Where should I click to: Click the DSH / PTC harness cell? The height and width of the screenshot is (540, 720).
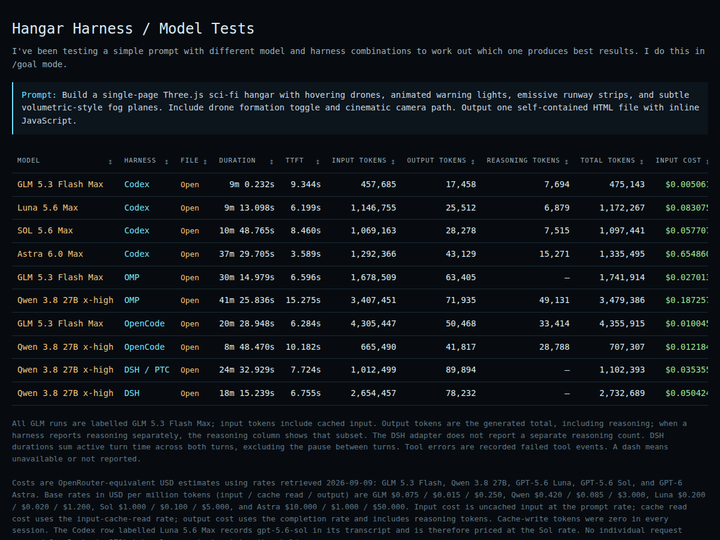(x=147, y=370)
